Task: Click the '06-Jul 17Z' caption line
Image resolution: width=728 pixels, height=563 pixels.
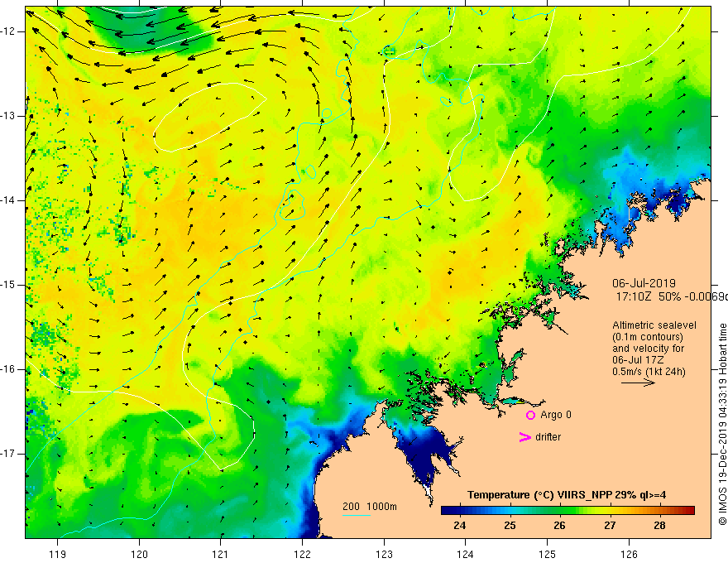Action: [x=638, y=360]
